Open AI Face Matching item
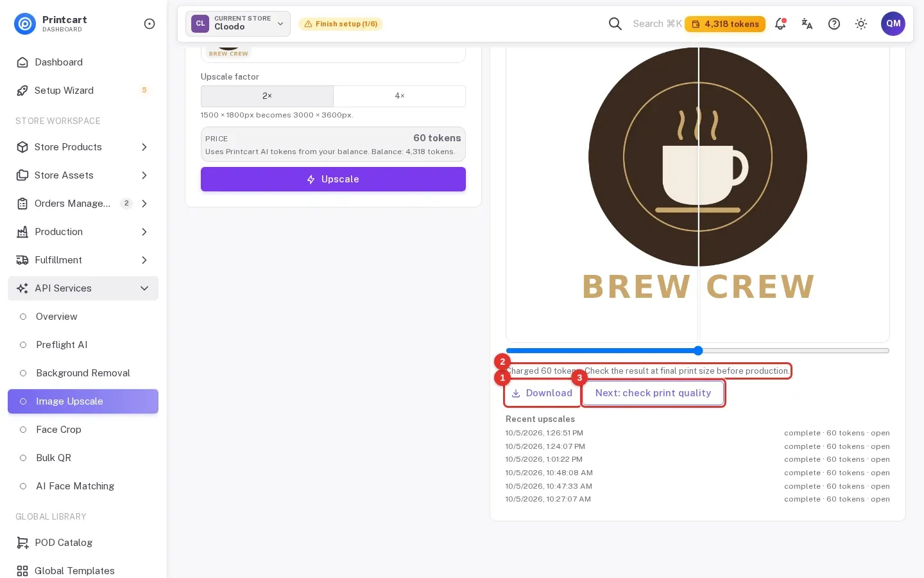The width and height of the screenshot is (924, 578). click(x=83, y=486)
